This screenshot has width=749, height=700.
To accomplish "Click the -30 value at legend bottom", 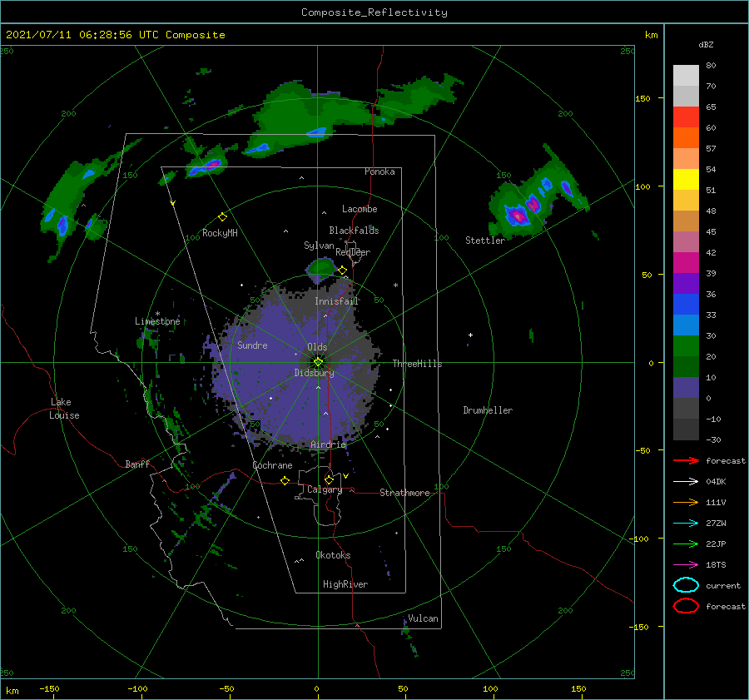I will 714,439.
